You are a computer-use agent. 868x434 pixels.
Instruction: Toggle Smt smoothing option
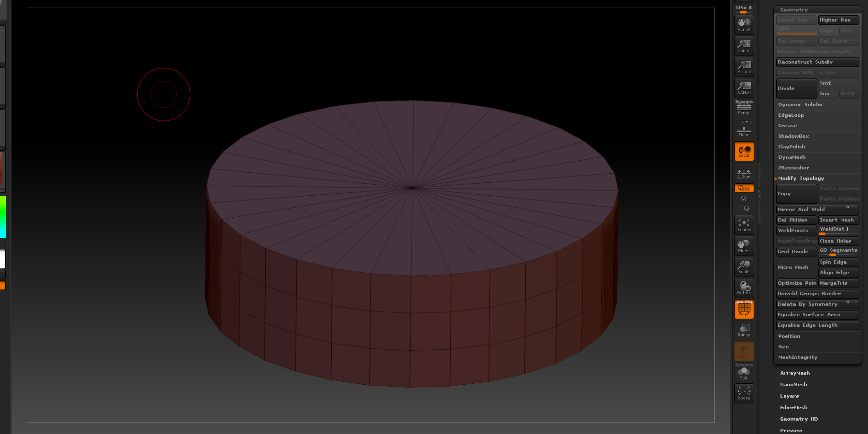pyautogui.click(x=838, y=83)
